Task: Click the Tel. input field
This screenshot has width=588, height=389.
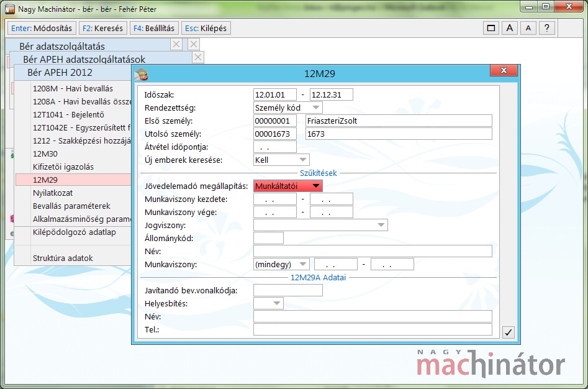Action: tap(373, 329)
